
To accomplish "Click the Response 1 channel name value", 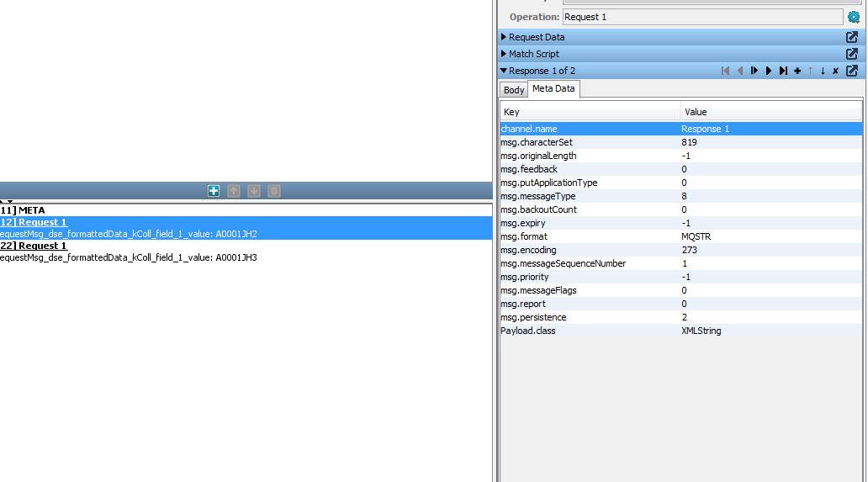I will (705, 129).
